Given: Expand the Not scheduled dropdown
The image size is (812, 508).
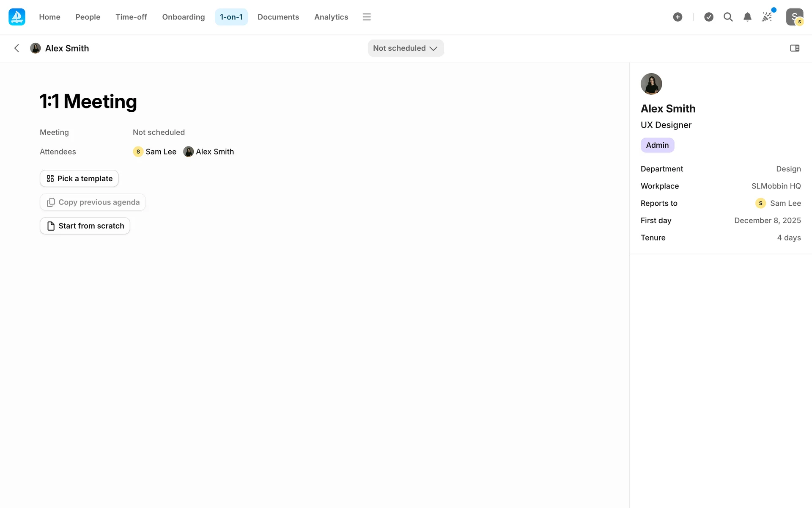Looking at the screenshot, I should pos(405,48).
